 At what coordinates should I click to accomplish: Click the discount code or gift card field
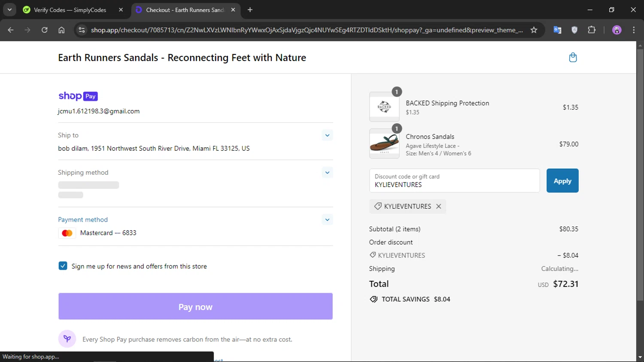[454, 181]
